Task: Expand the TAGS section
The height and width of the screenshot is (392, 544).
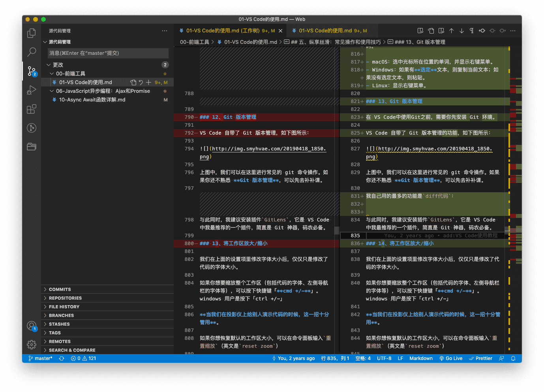Action: (x=107, y=333)
